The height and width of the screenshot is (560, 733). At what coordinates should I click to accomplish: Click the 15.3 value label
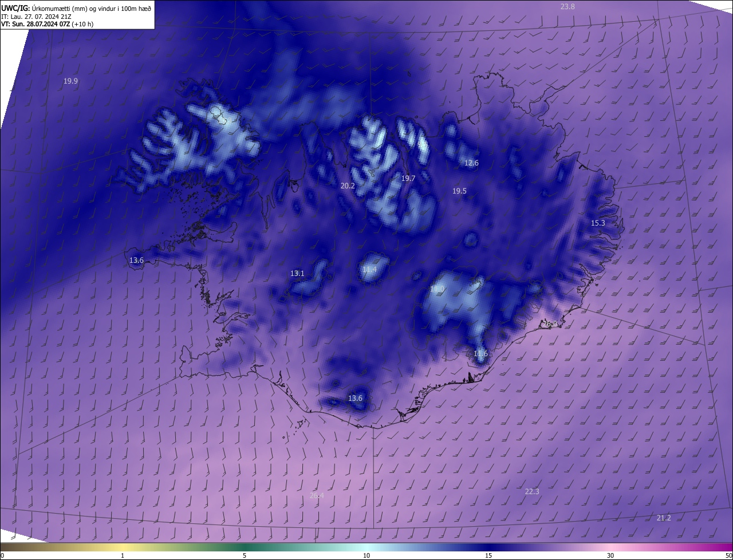tap(598, 223)
